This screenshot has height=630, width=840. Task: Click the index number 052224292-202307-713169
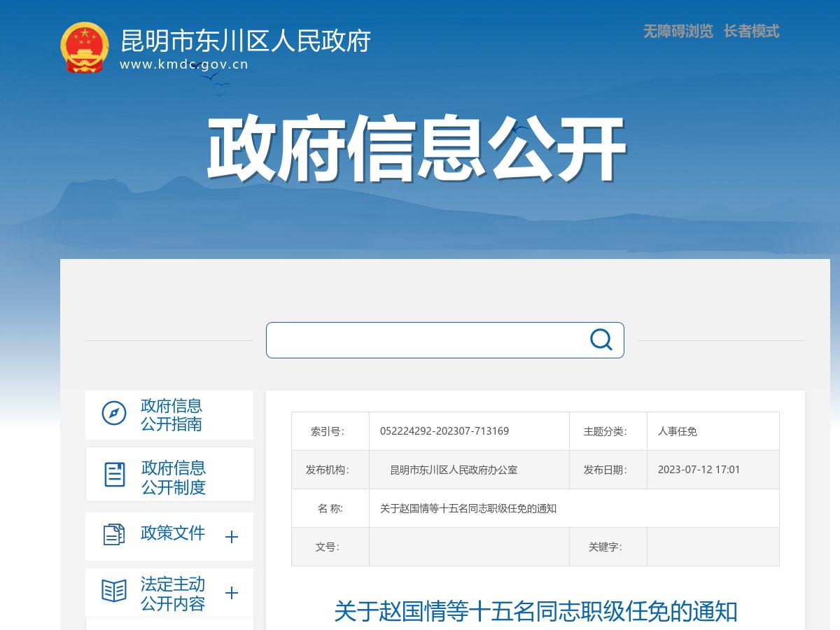point(444,431)
